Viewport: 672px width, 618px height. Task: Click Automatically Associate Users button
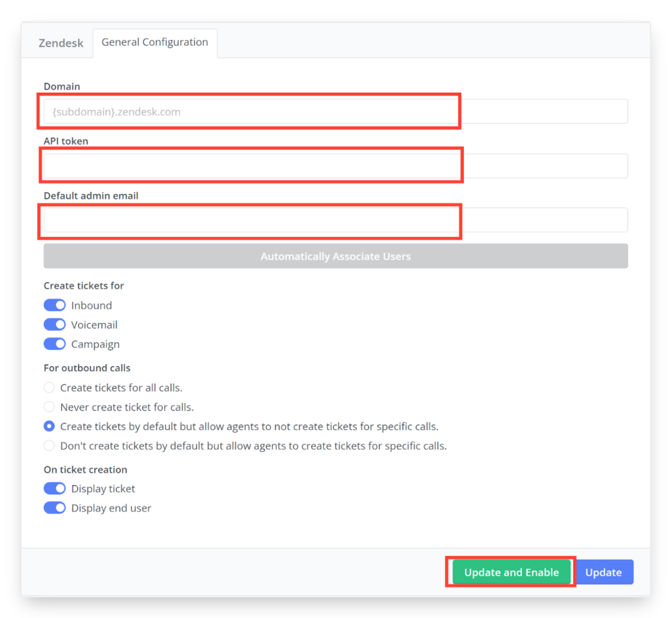(x=335, y=256)
